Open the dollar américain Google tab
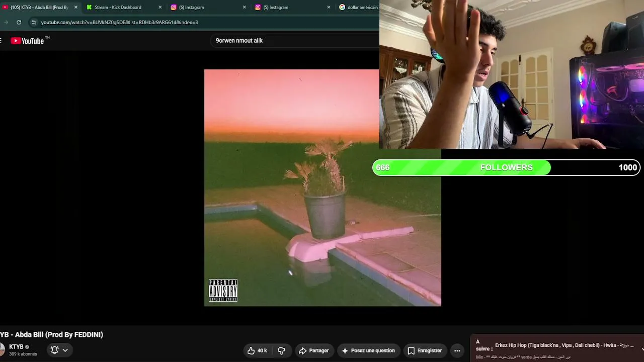Image resolution: width=644 pixels, height=362 pixels. 358,8
